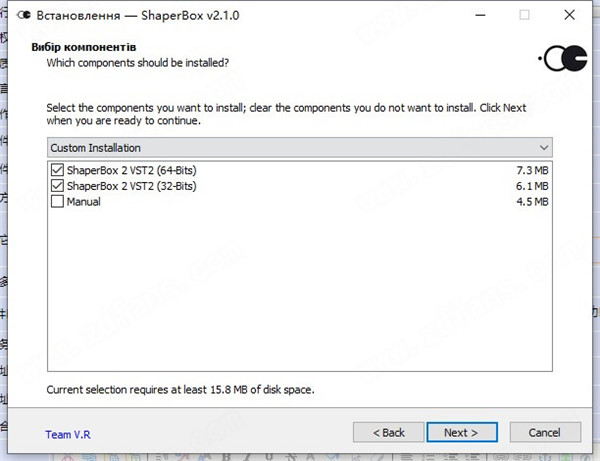Viewport: 600px width, 461px height.
Task: Select the ShaperBox 2 VST2 (64-Bits) list row label
Action: [x=131, y=170]
